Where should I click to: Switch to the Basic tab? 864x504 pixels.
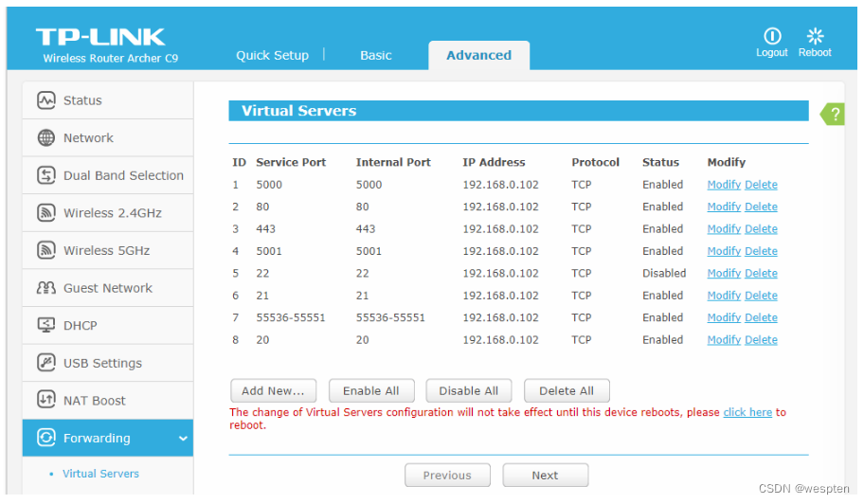coord(376,55)
